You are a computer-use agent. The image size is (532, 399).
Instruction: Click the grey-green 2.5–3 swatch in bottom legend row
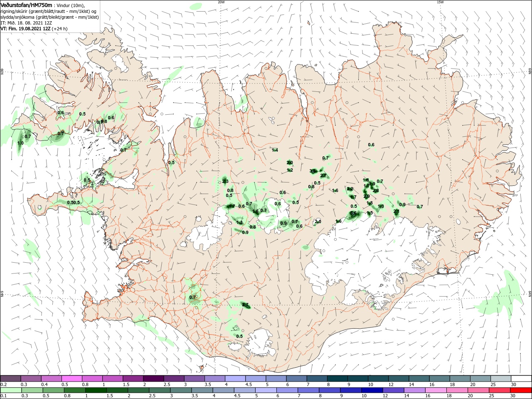coord(160,390)
